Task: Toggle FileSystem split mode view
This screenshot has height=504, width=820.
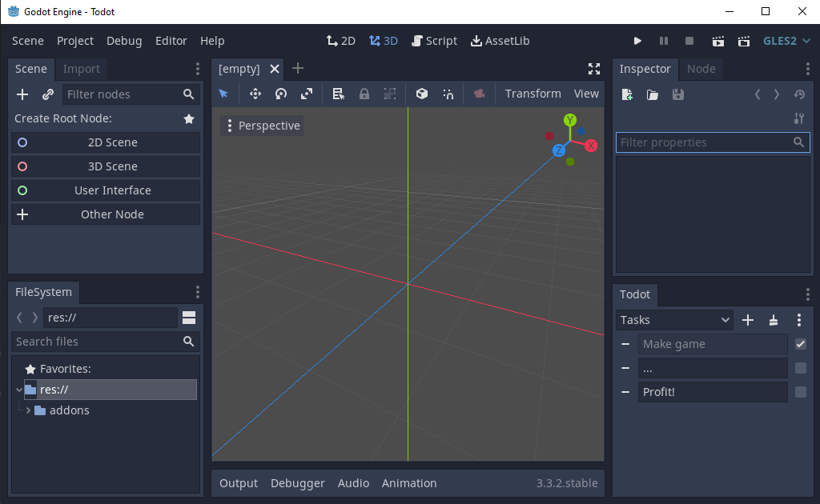Action: 189,318
